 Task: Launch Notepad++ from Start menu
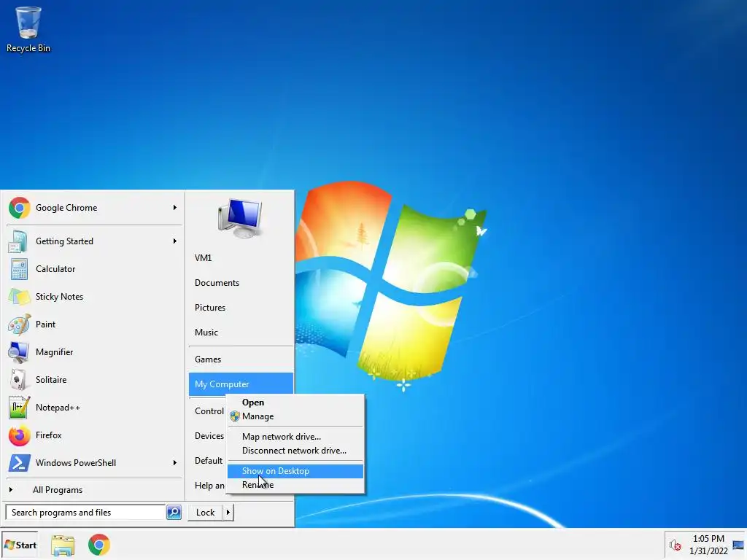pyautogui.click(x=94, y=408)
